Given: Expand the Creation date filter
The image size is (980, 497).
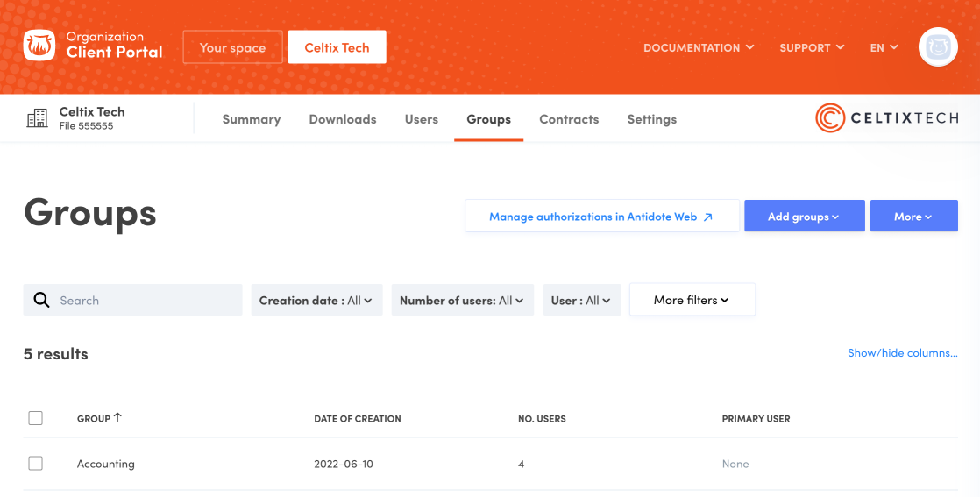Looking at the screenshot, I should tap(316, 300).
